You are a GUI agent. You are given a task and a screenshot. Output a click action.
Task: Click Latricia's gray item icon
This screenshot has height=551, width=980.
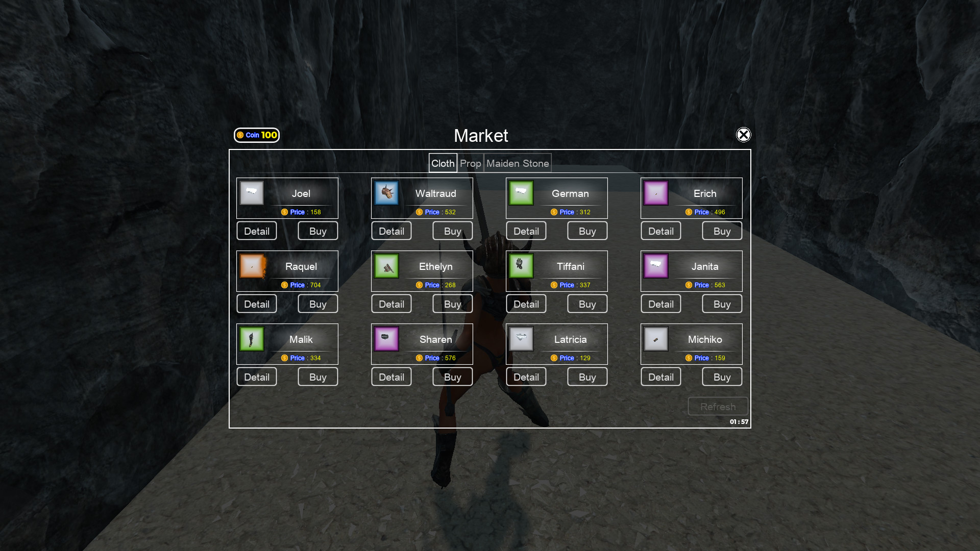tap(521, 339)
